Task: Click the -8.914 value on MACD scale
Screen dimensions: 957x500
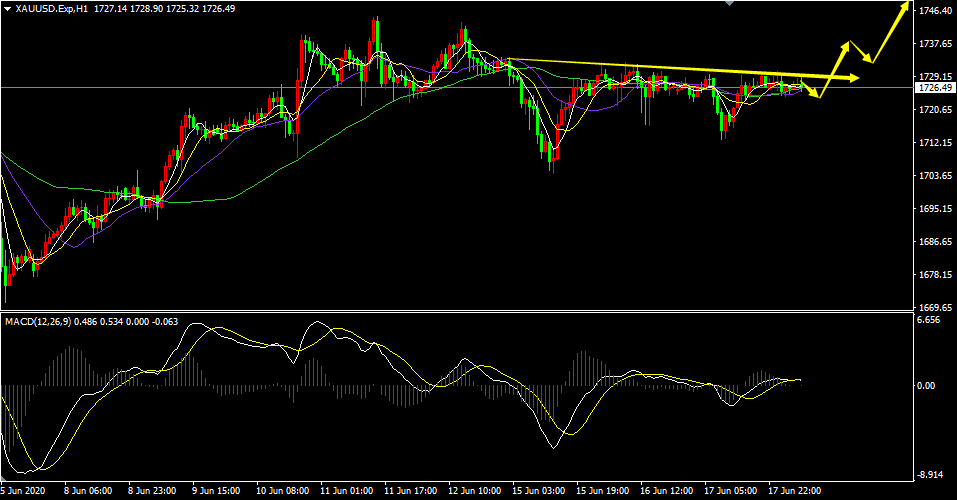Action: point(929,475)
